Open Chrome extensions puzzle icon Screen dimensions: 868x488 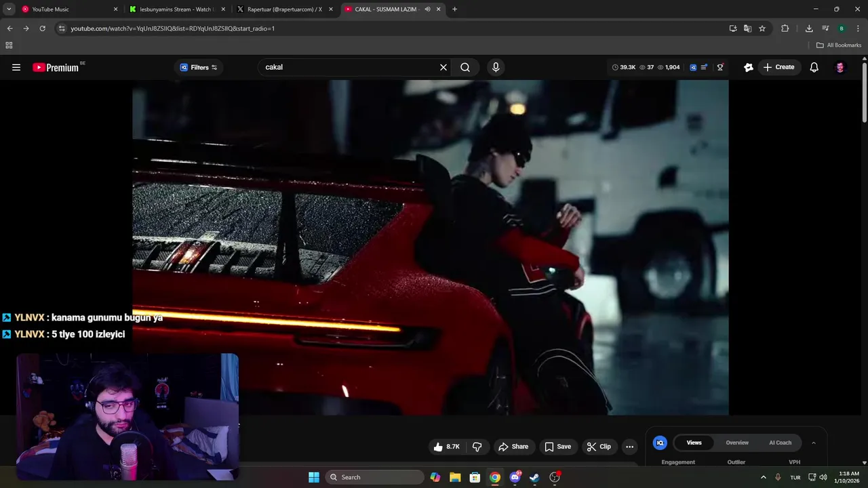click(x=785, y=28)
